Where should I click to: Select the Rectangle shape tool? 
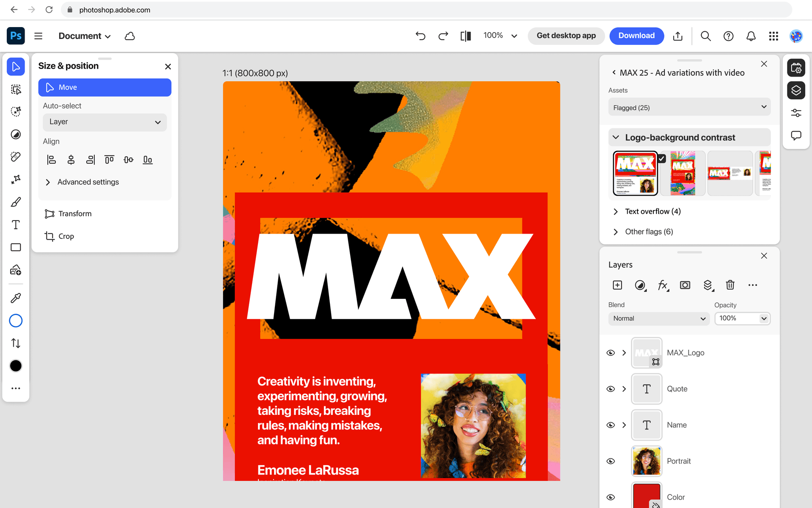point(16,247)
